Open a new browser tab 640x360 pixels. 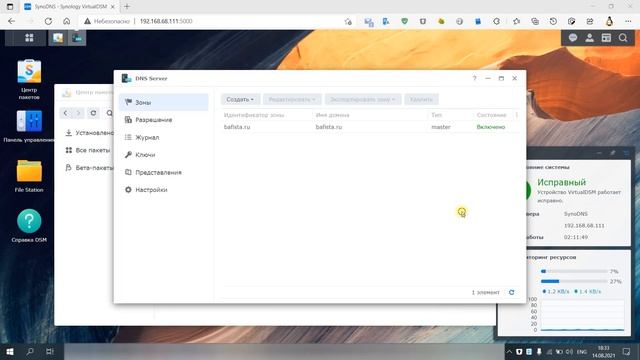[127, 7]
